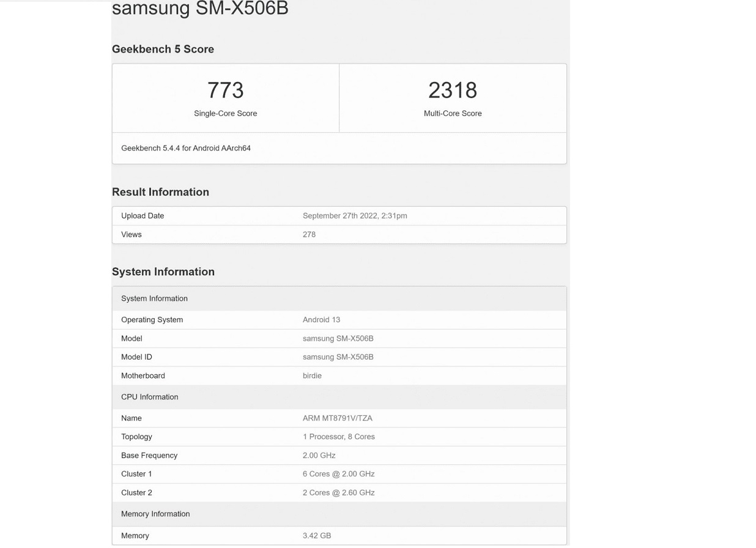Screen dimensions: 756x548
Task: Click the Model value 'samsung SM-X506B'
Action: tap(338, 338)
